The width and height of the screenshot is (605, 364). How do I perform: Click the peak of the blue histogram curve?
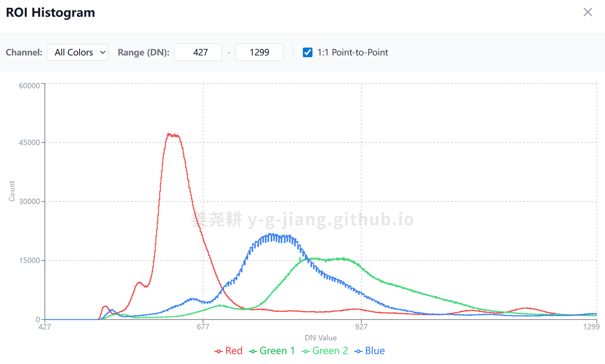[271, 235]
